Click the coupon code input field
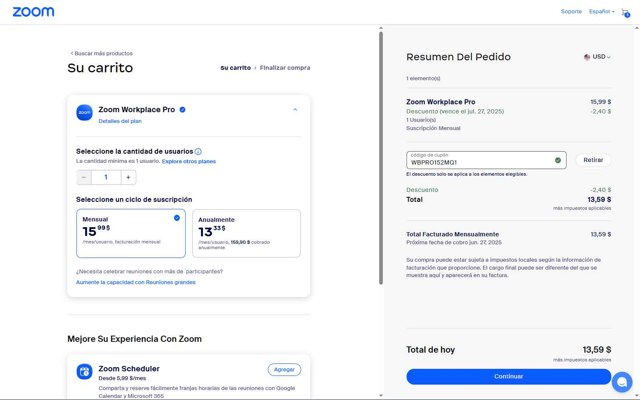Image resolution: width=640 pixels, height=400 pixels. click(480, 161)
